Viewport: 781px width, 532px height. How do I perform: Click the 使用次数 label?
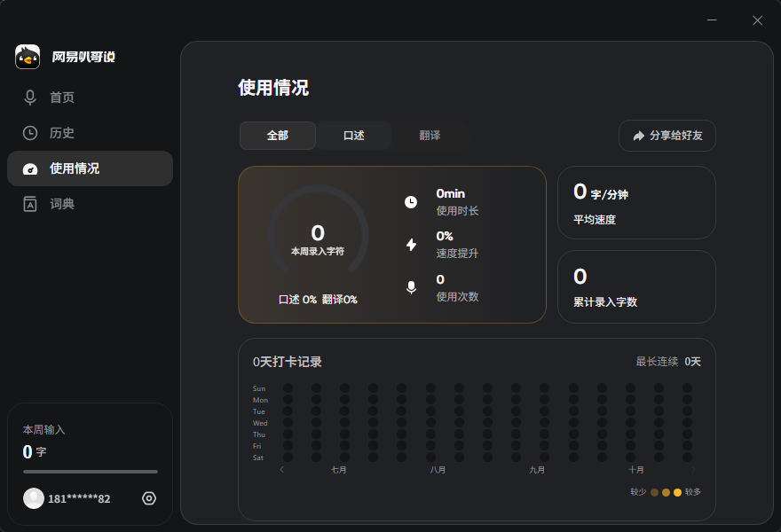457,297
